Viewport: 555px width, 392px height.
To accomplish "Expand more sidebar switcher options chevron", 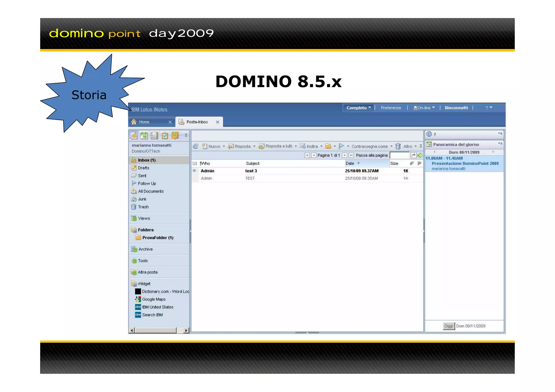I will click(186, 135).
